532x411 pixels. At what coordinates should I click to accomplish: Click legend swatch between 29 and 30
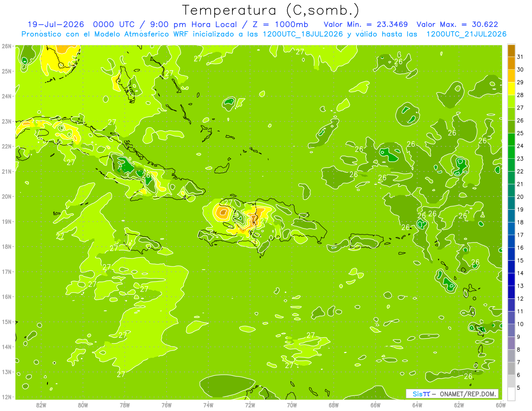point(511,76)
